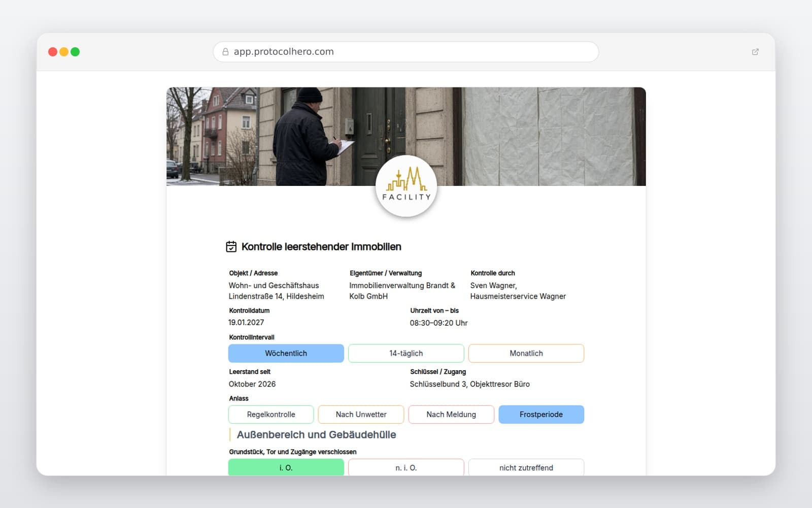Click the Kontrolldatum value 19.01.2027
The height and width of the screenshot is (508, 812).
(246, 323)
